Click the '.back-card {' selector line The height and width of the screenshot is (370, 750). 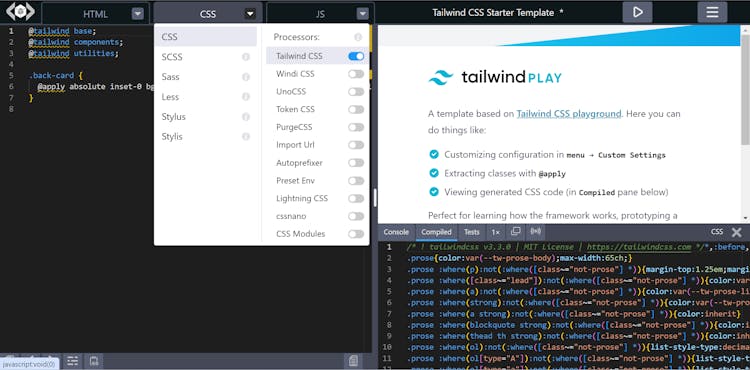56,76
